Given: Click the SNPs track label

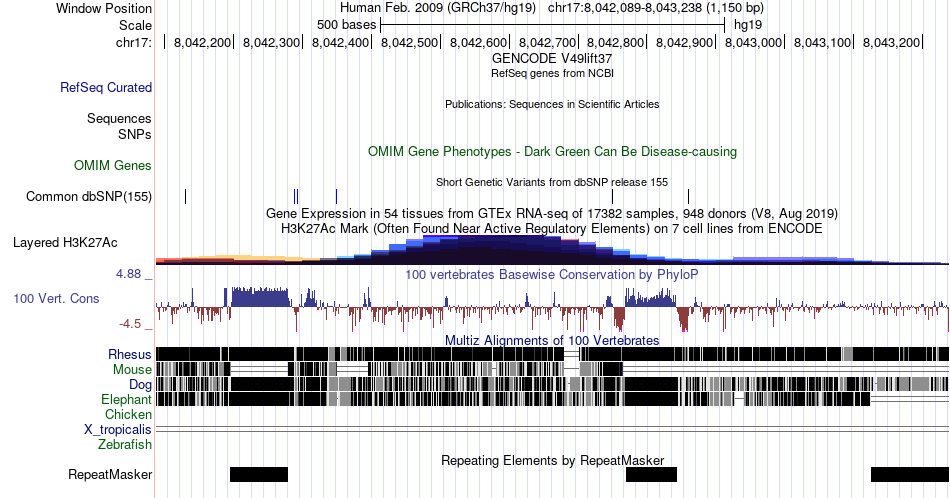Looking at the screenshot, I should coord(135,134).
